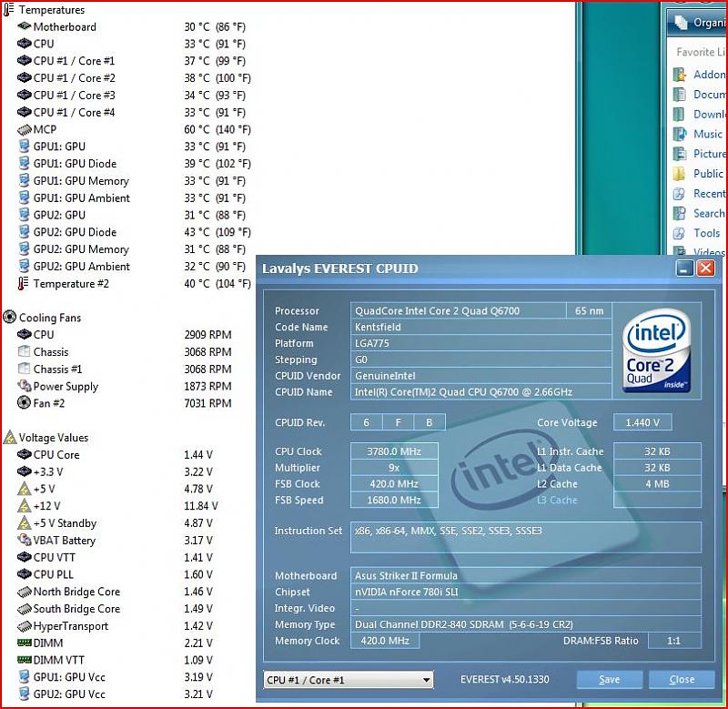The height and width of the screenshot is (709, 728).
Task: Open the Recently Changed favorite link
Action: coord(701,194)
